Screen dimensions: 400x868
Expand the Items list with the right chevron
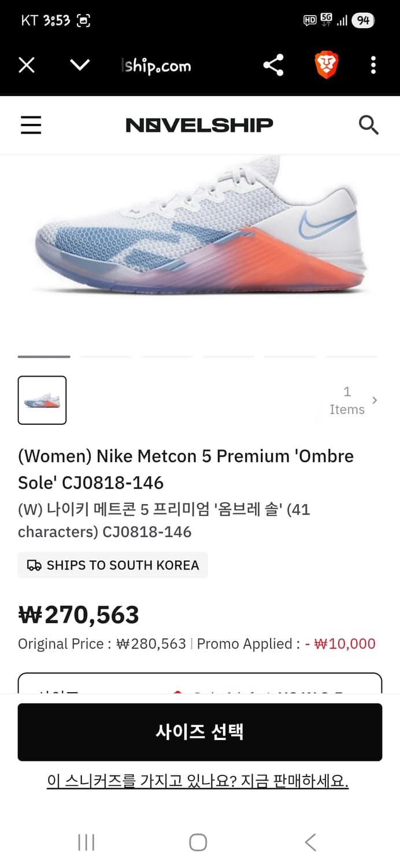[x=375, y=400]
